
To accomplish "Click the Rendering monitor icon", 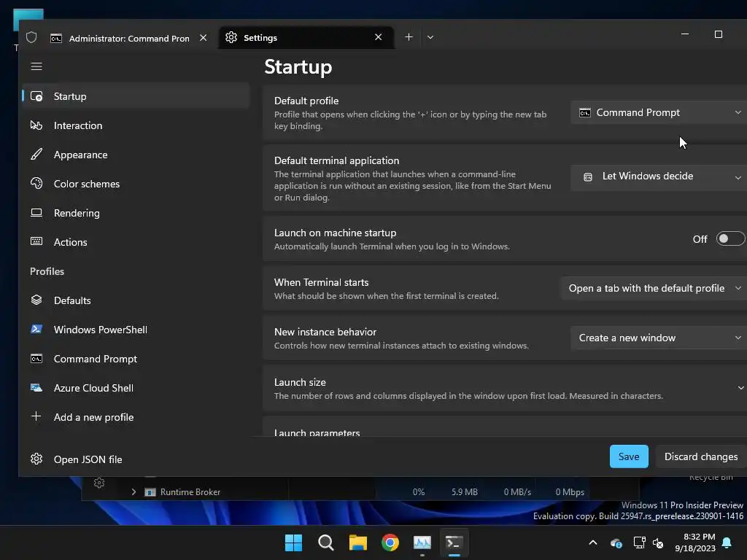I will (x=36, y=213).
